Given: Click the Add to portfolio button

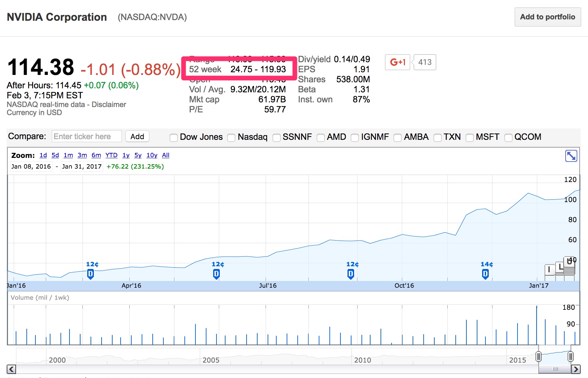Looking at the screenshot, I should (x=548, y=17).
